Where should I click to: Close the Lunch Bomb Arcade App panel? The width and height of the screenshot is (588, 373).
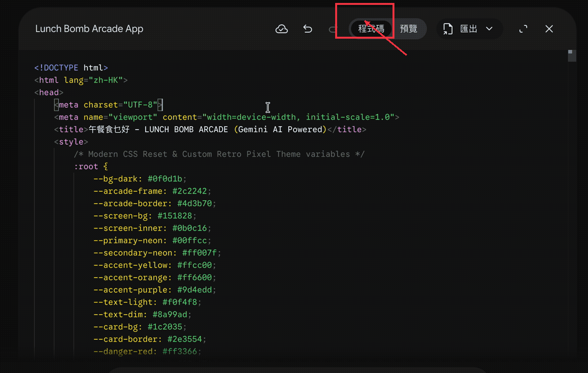click(549, 29)
